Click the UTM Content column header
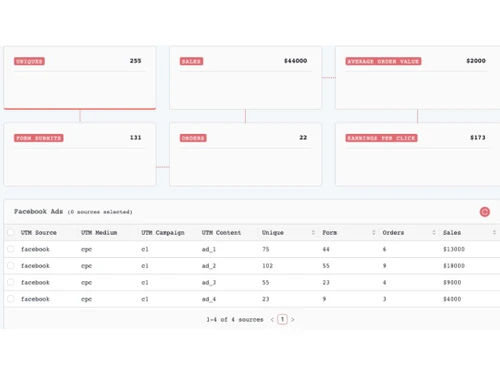The height and width of the screenshot is (375, 500). tap(221, 233)
